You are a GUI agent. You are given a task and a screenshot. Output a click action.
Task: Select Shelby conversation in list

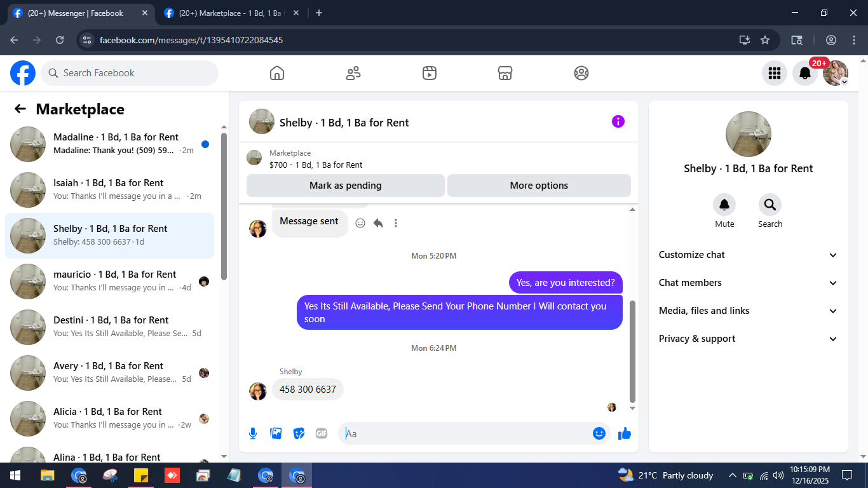[109, 236]
